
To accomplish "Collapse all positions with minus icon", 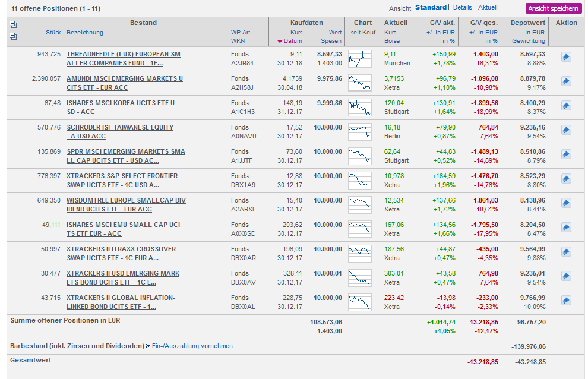I will coord(13,36).
